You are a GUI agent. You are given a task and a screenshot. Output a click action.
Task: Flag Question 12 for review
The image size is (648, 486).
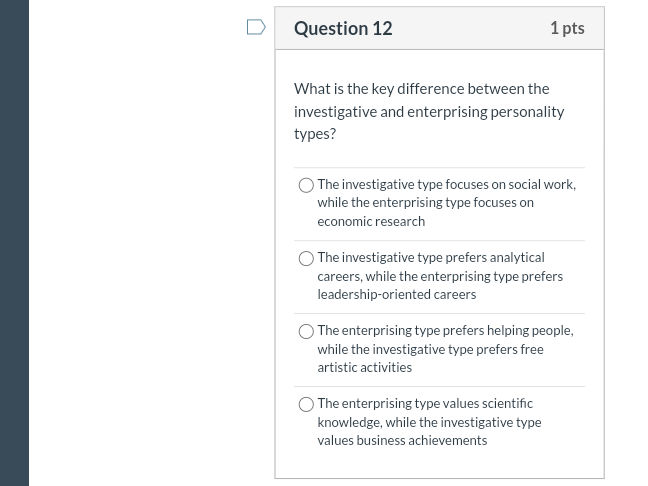pyautogui.click(x=256, y=27)
